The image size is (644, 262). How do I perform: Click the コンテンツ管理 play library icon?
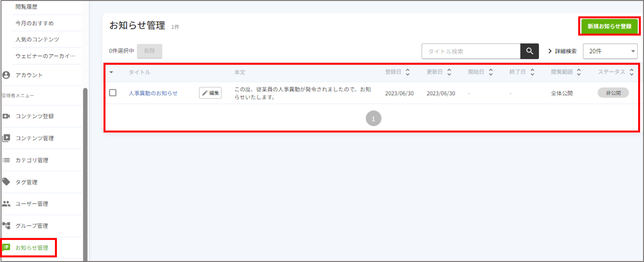[6, 138]
